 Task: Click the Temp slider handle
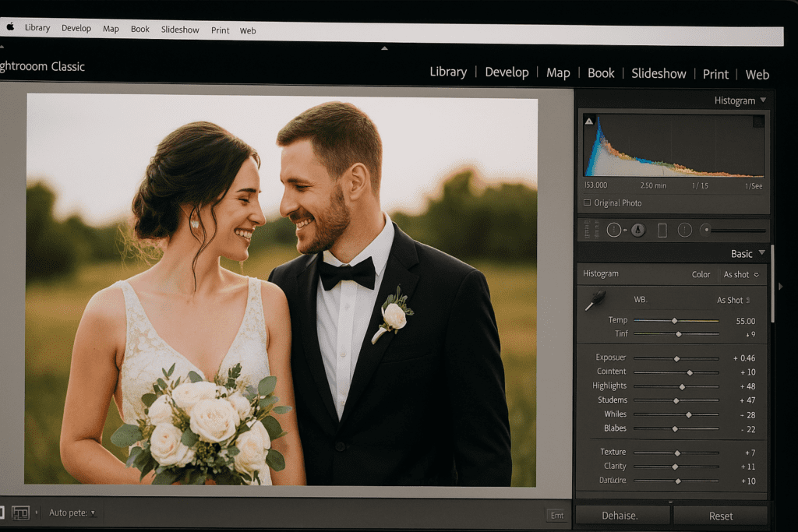pyautogui.click(x=675, y=320)
